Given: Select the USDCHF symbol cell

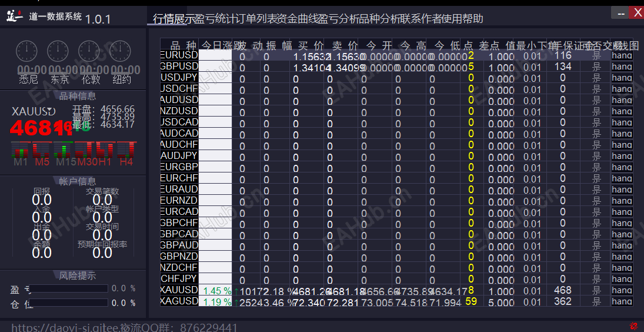Looking at the screenshot, I should click(179, 88).
